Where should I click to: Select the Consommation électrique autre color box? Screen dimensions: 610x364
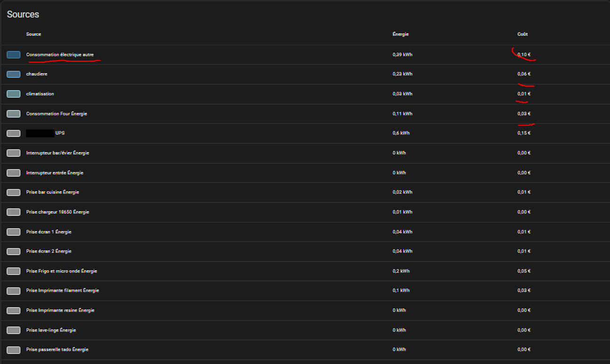pos(14,55)
